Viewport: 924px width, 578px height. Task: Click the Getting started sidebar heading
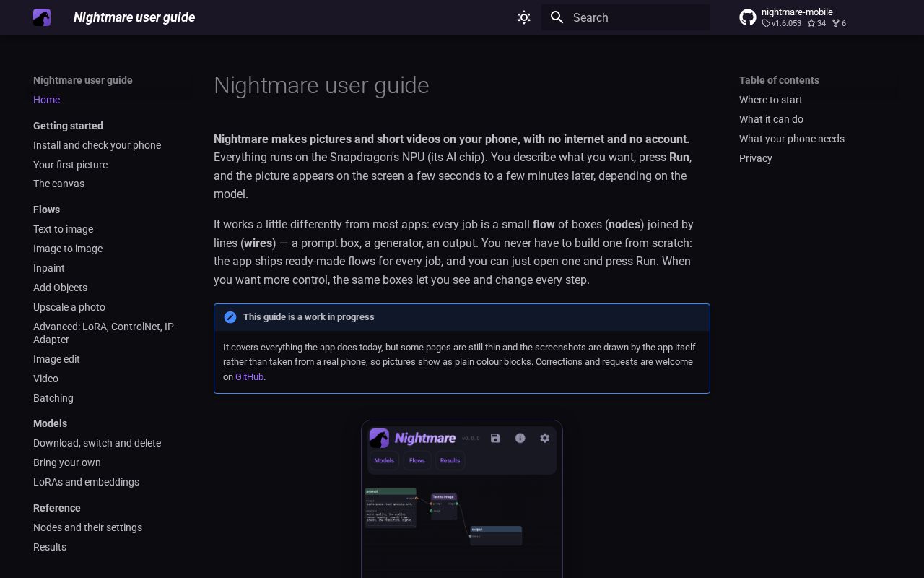click(x=68, y=126)
